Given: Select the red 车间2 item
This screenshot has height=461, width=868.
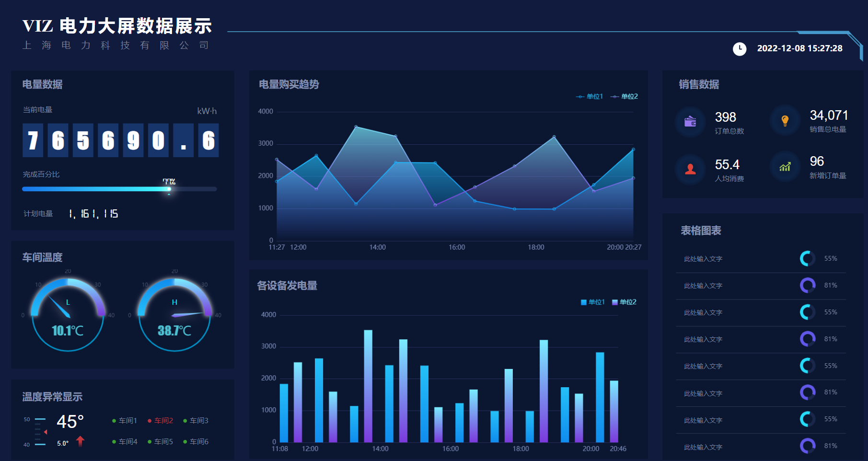Looking at the screenshot, I should 160,421.
